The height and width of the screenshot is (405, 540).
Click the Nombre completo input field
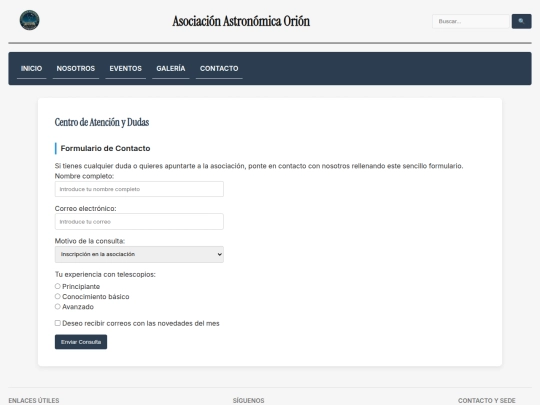tap(139, 189)
